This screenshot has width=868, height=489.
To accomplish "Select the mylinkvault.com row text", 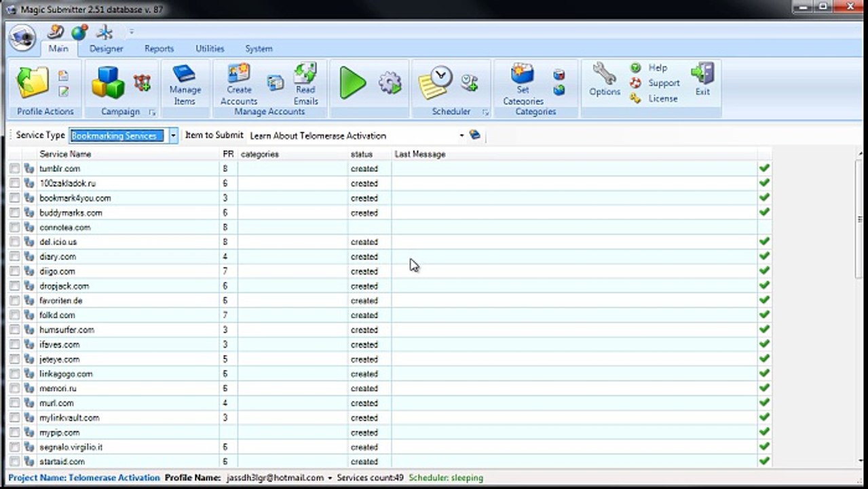I will (x=69, y=418).
